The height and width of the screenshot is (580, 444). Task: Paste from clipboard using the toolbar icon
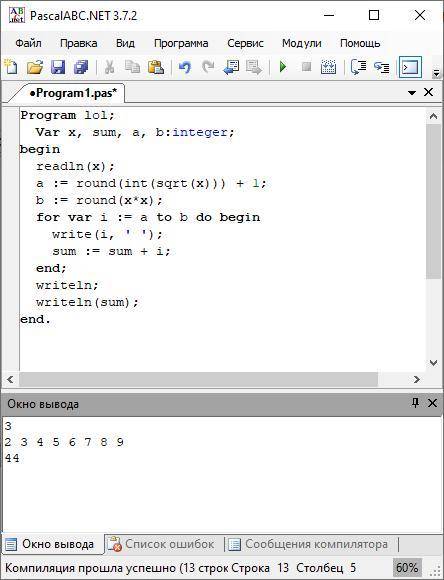coord(156,67)
